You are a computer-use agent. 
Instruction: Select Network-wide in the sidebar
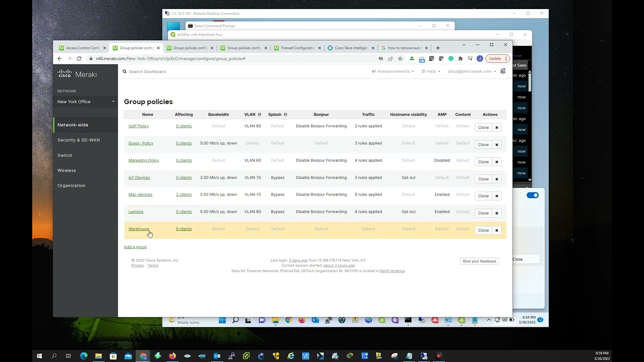click(x=73, y=125)
